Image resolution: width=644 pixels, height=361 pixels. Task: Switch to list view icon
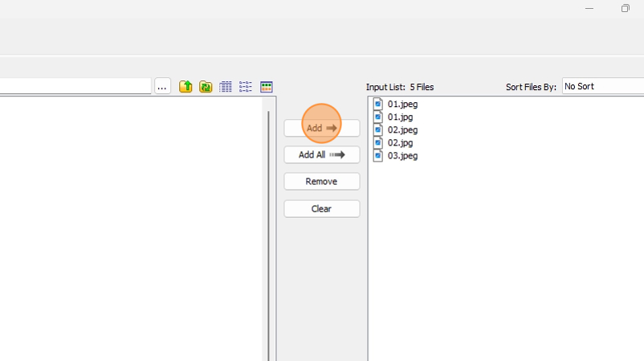pyautogui.click(x=226, y=87)
